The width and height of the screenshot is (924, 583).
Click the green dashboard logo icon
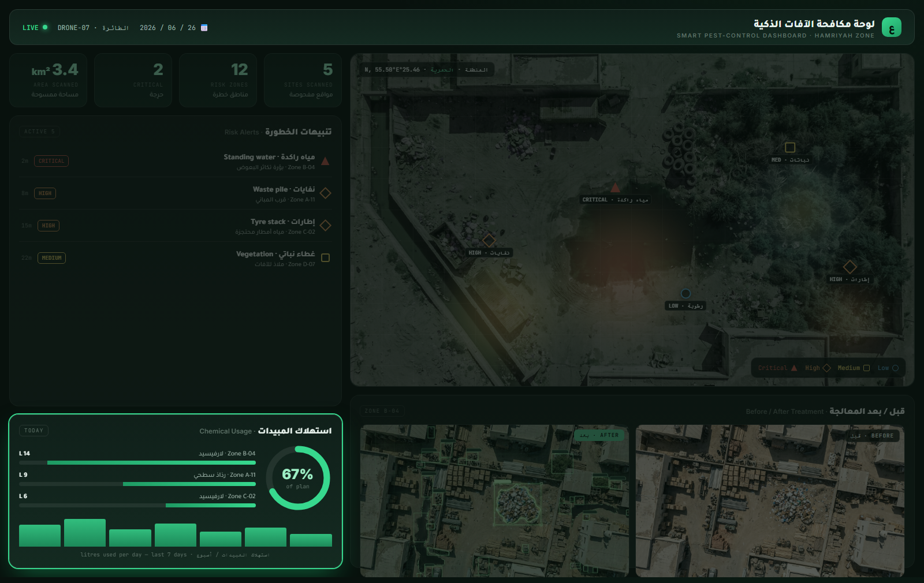(892, 27)
